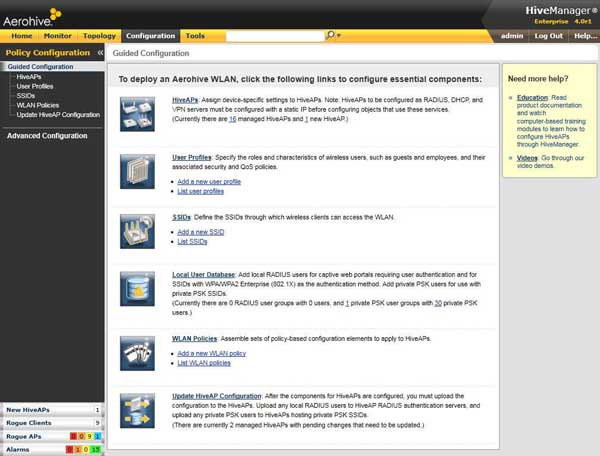Open the Update HiveAP Configuration heading link
Image resolution: width=600 pixels, height=456 pixels.
(217, 396)
